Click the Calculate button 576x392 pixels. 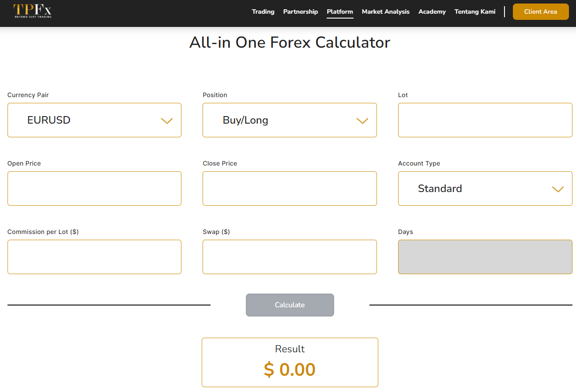(290, 305)
